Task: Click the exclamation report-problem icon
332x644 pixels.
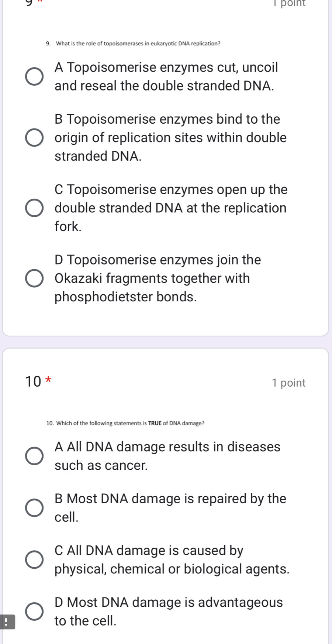Action: pyautogui.click(x=7, y=621)
